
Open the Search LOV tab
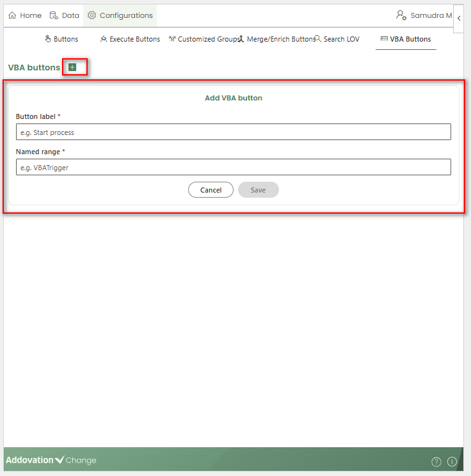coord(337,39)
